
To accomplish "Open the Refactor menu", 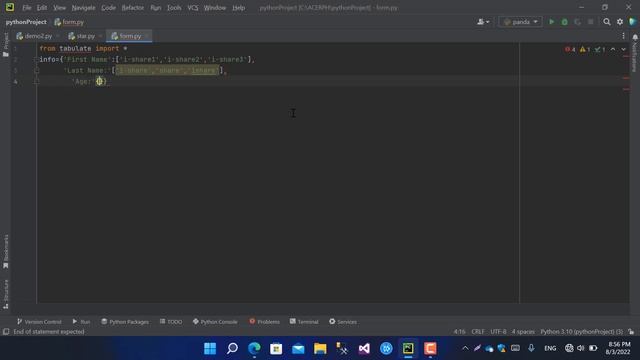I will pyautogui.click(x=133, y=8).
